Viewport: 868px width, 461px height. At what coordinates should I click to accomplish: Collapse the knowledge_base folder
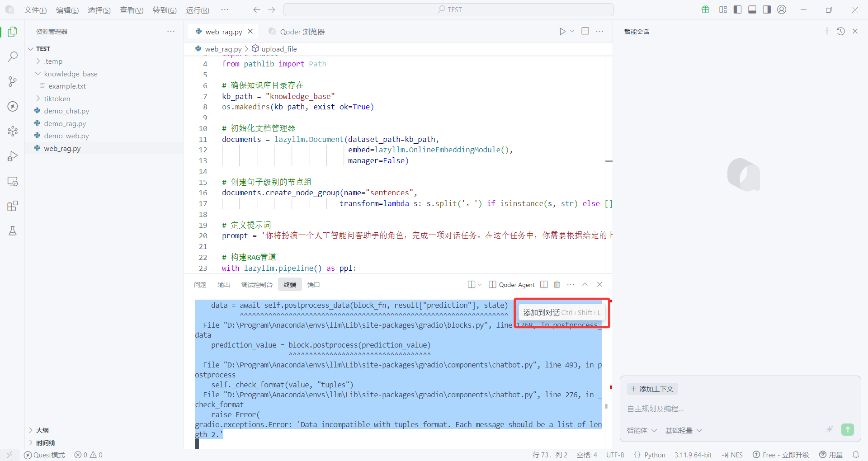click(38, 74)
